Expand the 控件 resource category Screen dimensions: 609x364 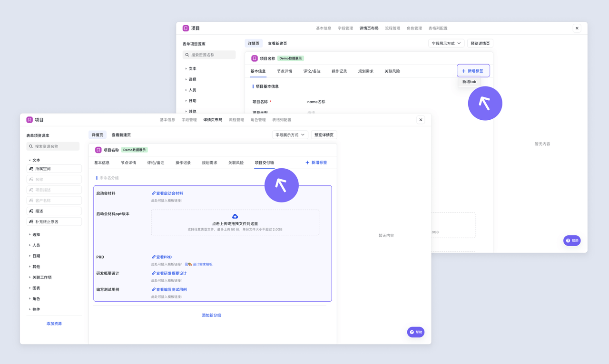[29, 309]
